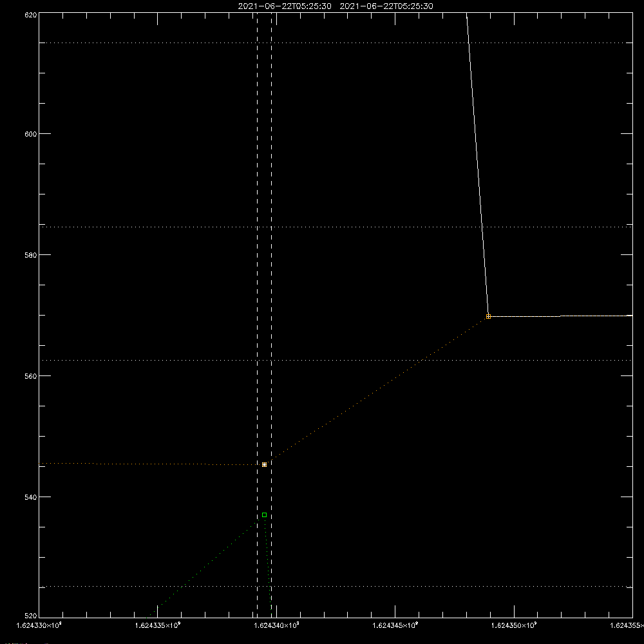Click the 620 y-axis label

pyautogui.click(x=31, y=15)
